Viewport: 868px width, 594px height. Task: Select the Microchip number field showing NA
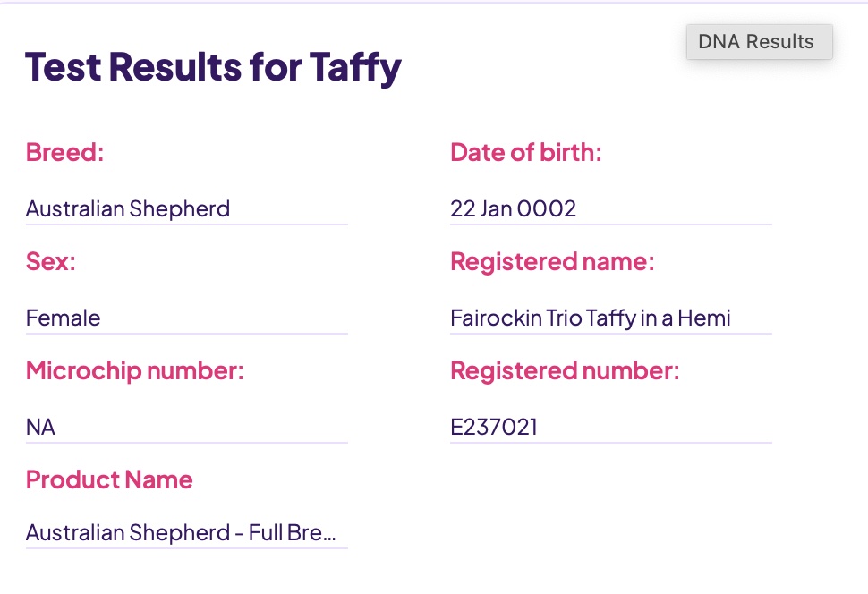[40, 427]
